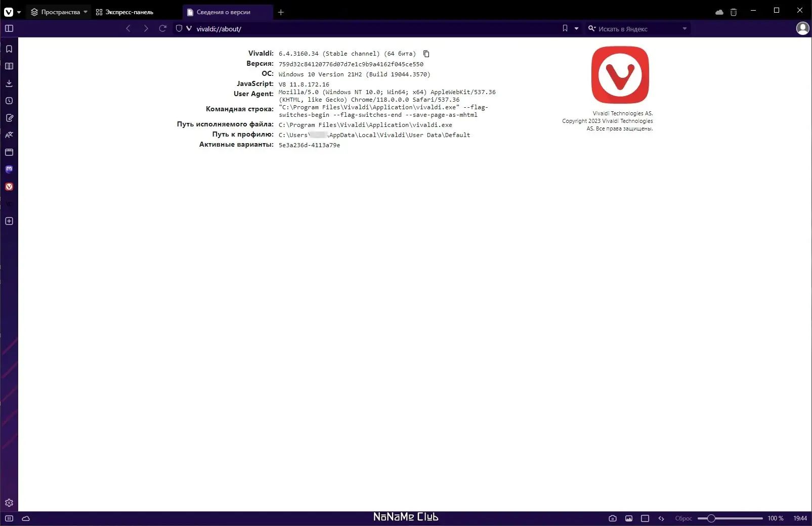
Task: Click the clock showing 19:44
Action: (800, 518)
